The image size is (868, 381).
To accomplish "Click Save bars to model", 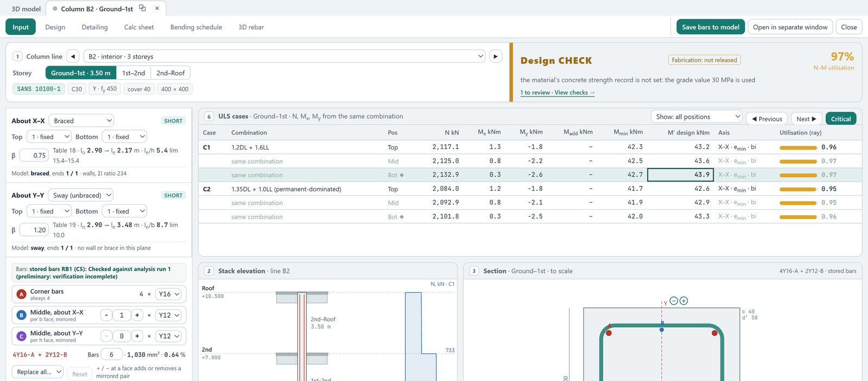I will (x=711, y=27).
